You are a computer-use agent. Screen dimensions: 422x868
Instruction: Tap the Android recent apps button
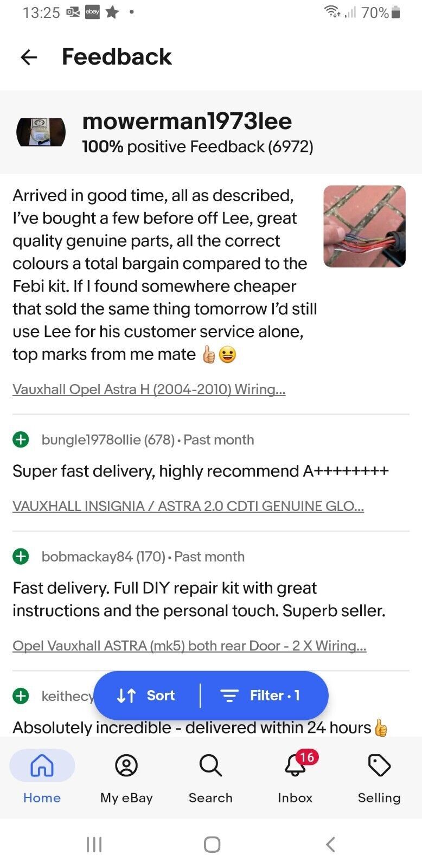tap(94, 844)
